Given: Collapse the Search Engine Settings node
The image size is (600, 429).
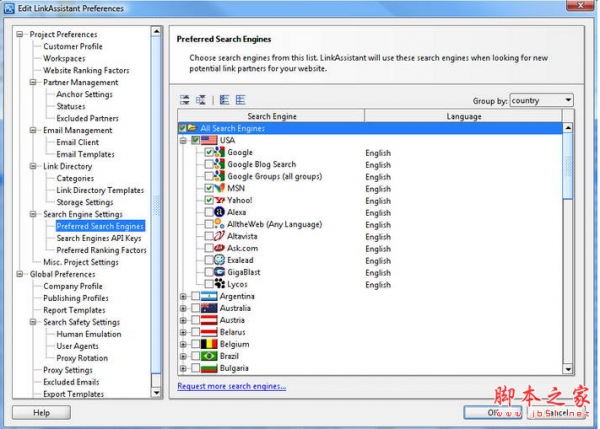Looking at the screenshot, I should pos(33,214).
